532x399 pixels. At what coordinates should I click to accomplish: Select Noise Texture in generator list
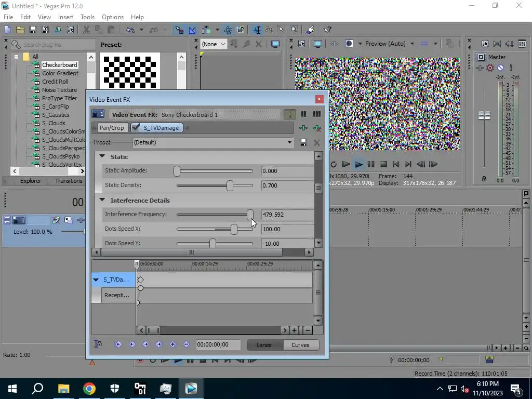59,90
